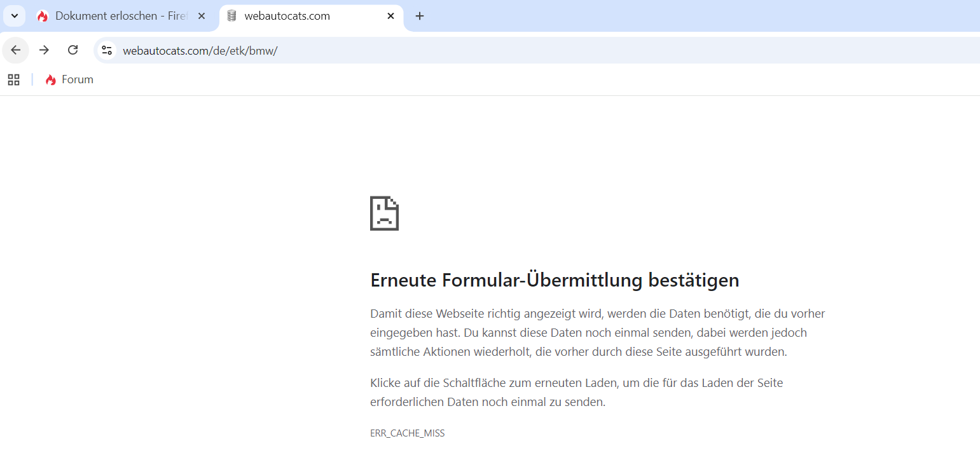Screen dimensions: 980x467
Task: Click the database favicon on the webautocats tab
Action: 232,16
